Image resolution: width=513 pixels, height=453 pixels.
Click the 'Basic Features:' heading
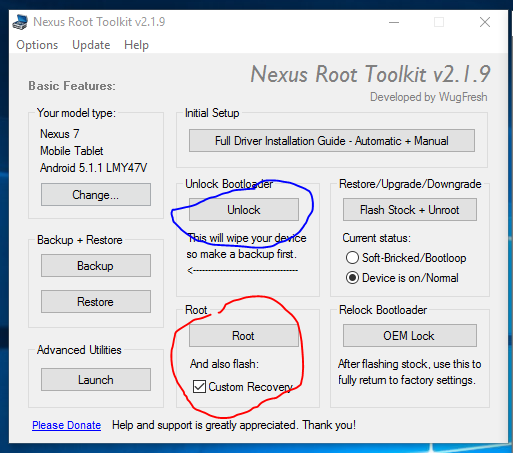72,86
